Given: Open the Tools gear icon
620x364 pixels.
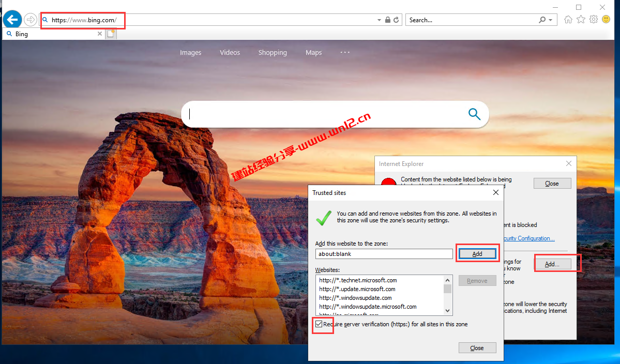Looking at the screenshot, I should [593, 20].
